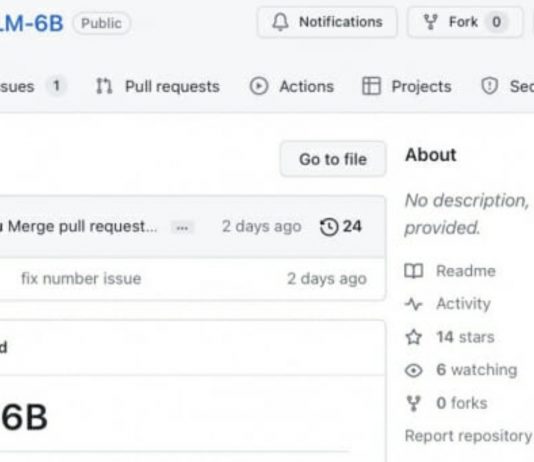Expand commit message ellipsis button
The width and height of the screenshot is (534, 462).
[x=182, y=228]
